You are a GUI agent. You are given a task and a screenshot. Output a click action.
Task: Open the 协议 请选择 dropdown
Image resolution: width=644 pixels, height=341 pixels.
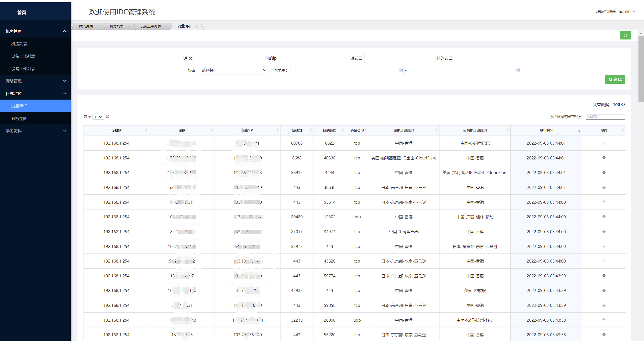click(233, 70)
